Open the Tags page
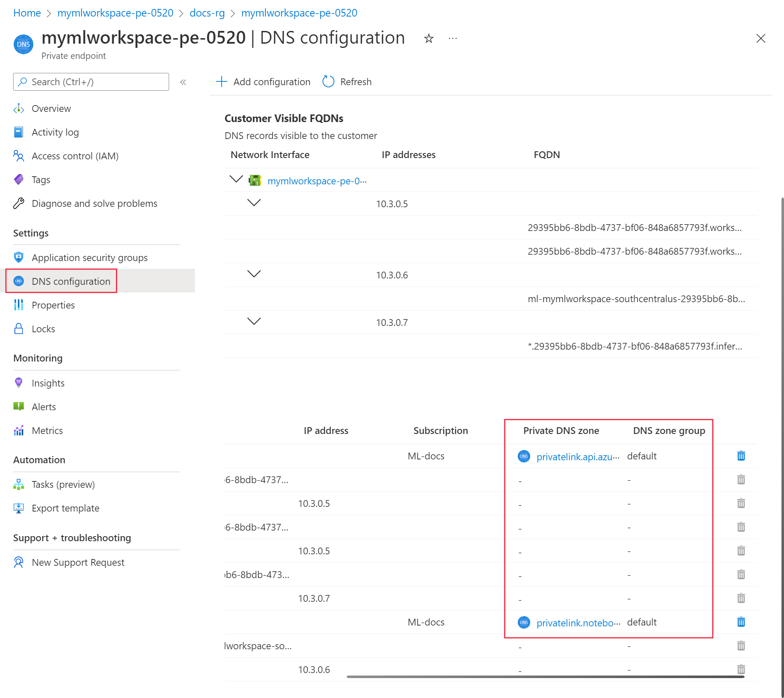The image size is (784, 698). click(41, 179)
